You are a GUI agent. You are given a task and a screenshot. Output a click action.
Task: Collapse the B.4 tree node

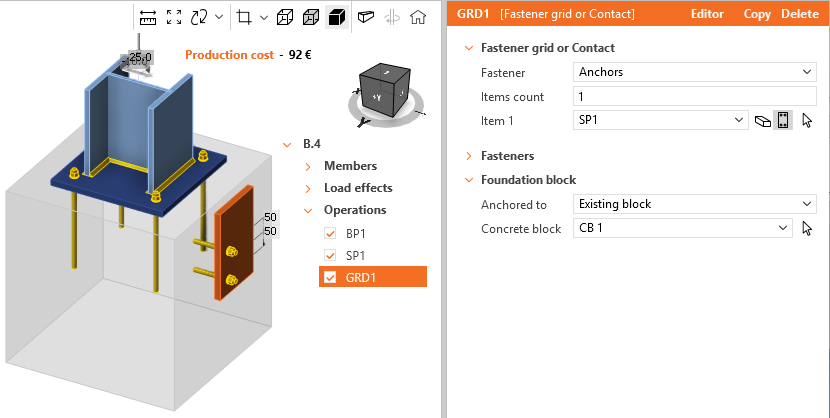[x=287, y=144]
